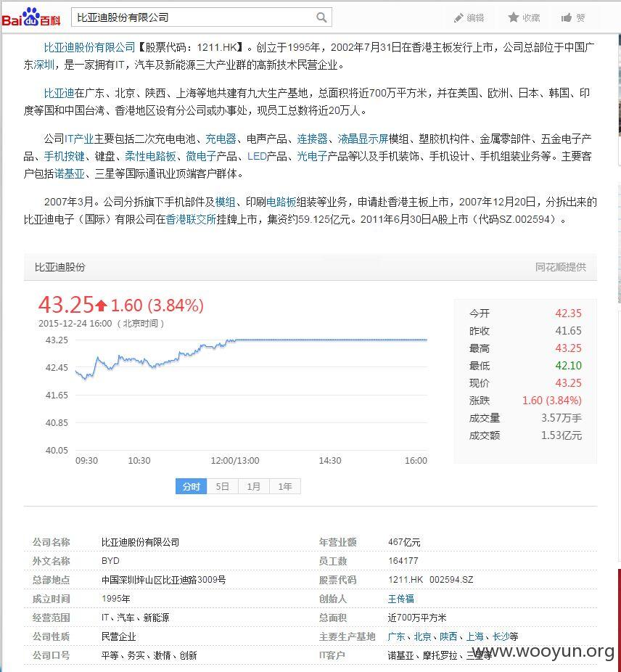Viewport: 621px width, 672px height.
Task: Click the 公司性质 value 民营企业
Action: (119, 636)
